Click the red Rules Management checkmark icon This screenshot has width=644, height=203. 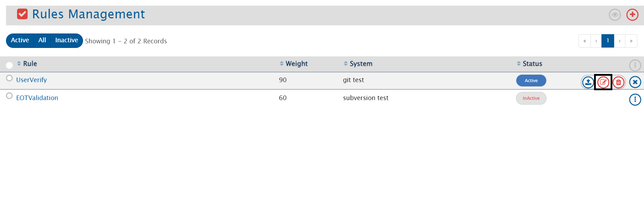(x=23, y=14)
